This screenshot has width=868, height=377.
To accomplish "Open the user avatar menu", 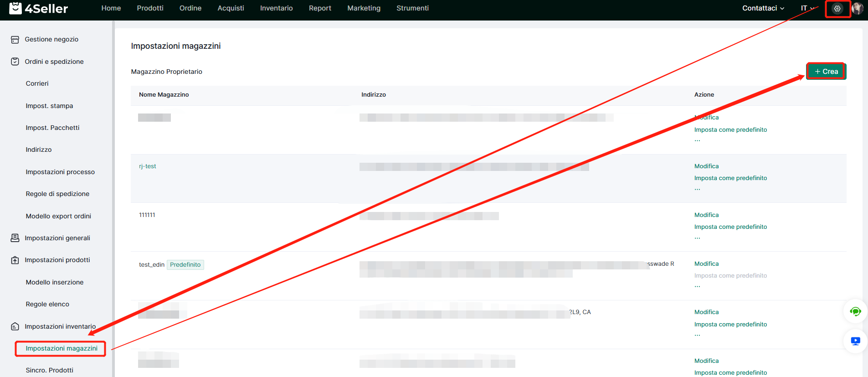I will point(858,8).
